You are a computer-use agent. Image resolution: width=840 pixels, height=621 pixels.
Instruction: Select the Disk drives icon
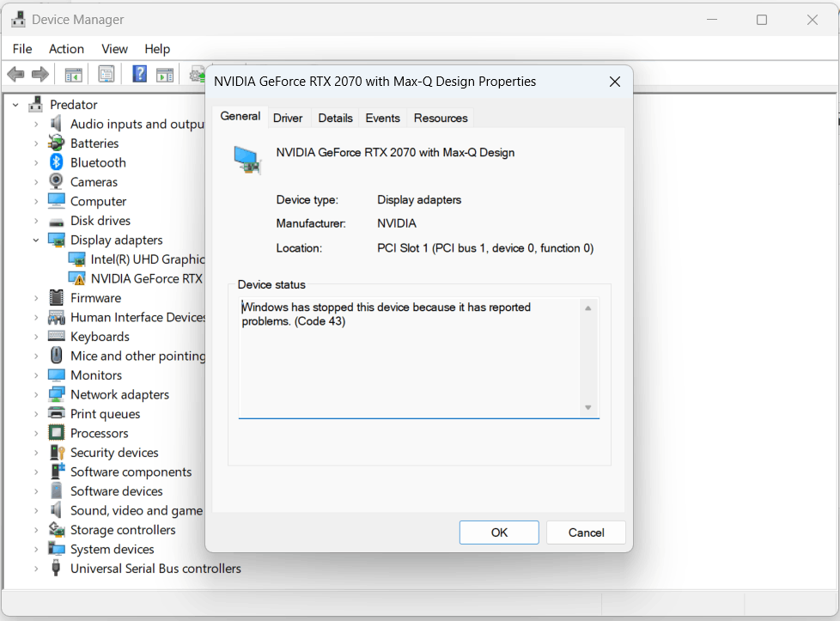point(56,222)
